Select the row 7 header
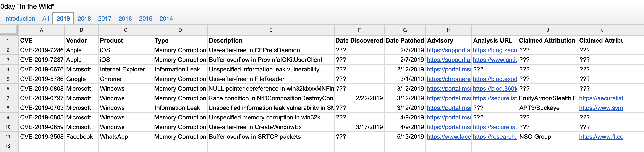Screen dimensions: 644x152 [8, 98]
